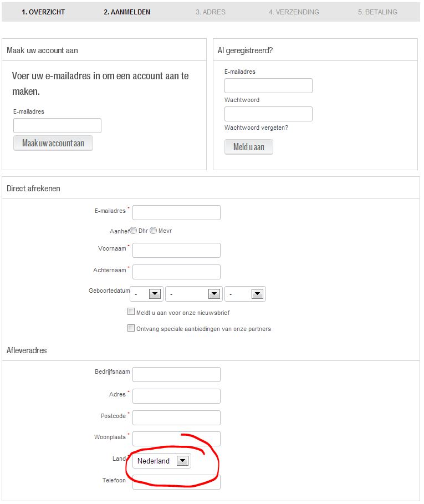Open the birth month dropdown

(x=193, y=294)
